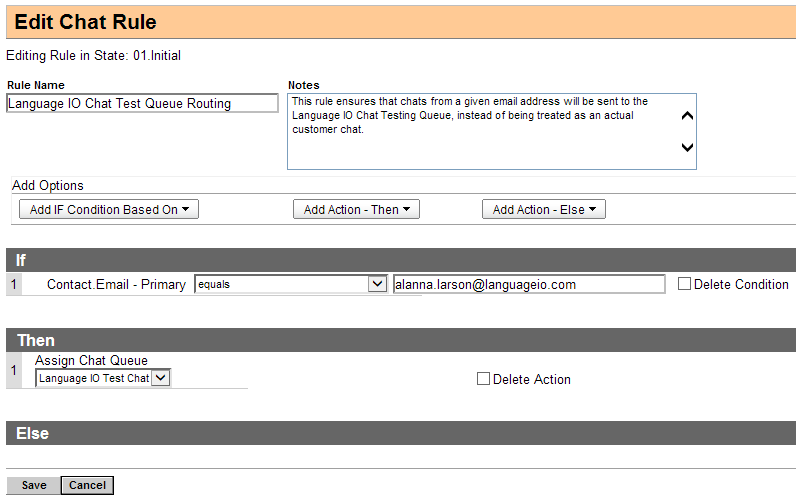
Task: Click the Contact.Email - Primary label
Action: tap(116, 284)
